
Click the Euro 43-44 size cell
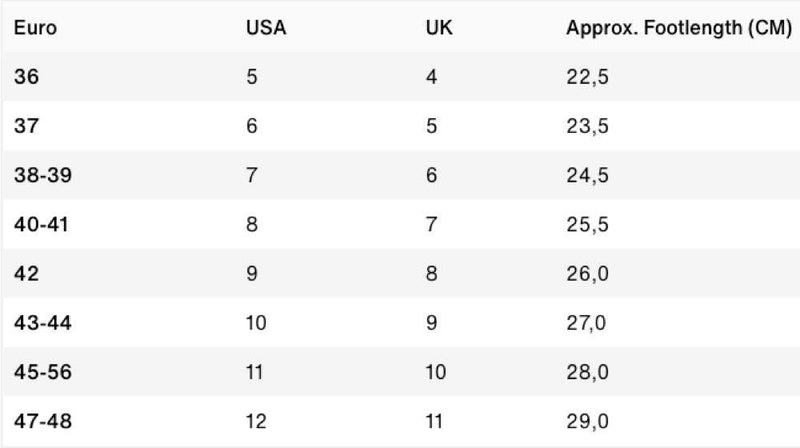(43, 322)
